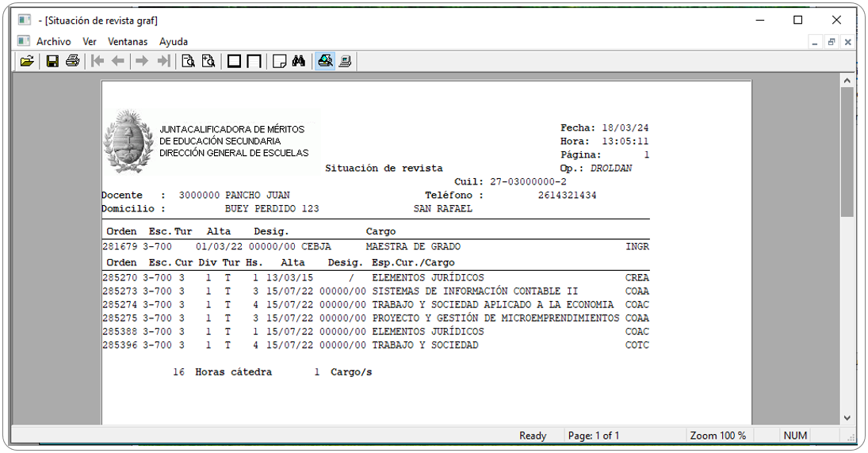Click the MAESTRA DE GRADO cargo
This screenshot has height=453, width=868.
coord(413,246)
